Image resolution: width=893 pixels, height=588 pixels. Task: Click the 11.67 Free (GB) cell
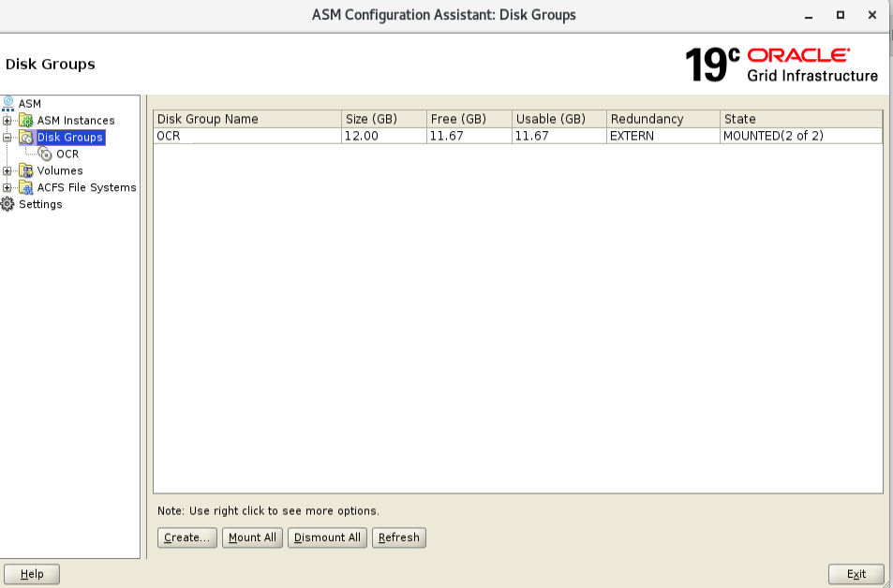[469, 136]
